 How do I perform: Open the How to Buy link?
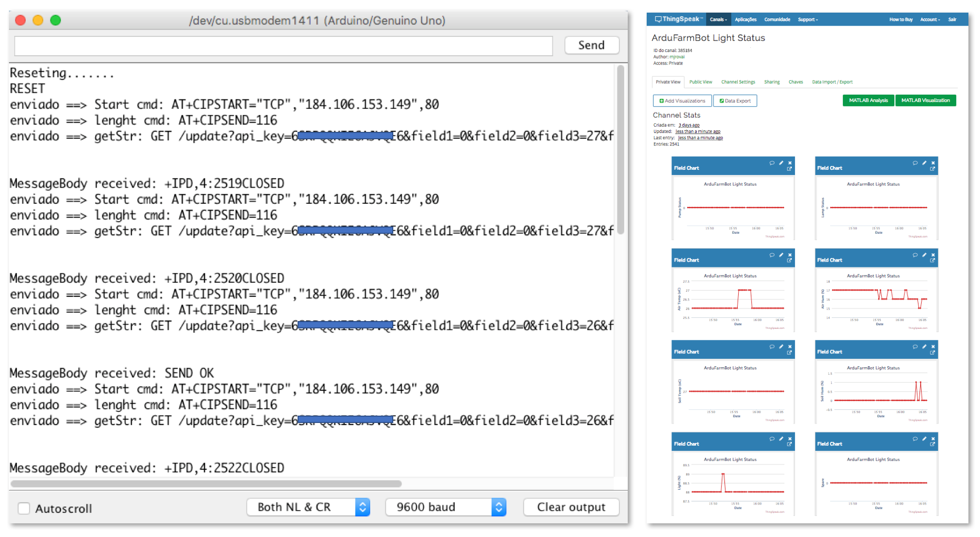[x=901, y=19]
